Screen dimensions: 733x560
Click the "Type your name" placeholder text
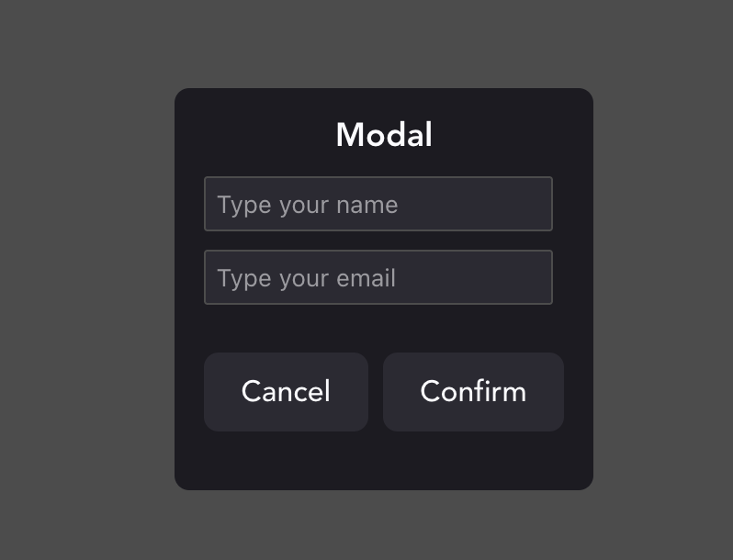point(308,205)
